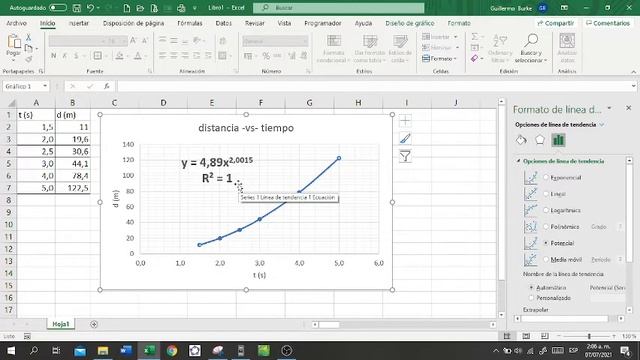Open File Explorer from the taskbar
The image size is (640, 360).
103,351
